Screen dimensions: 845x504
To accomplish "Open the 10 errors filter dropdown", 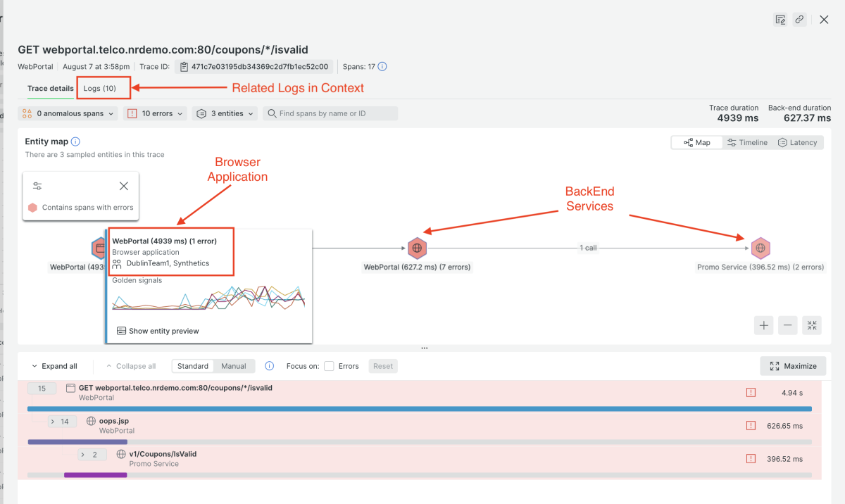I will (x=154, y=113).
